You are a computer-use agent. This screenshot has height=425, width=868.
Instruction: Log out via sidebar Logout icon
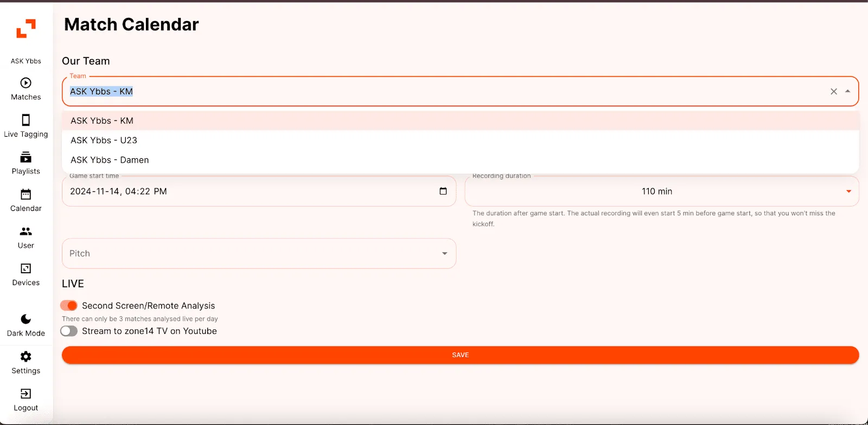click(26, 400)
